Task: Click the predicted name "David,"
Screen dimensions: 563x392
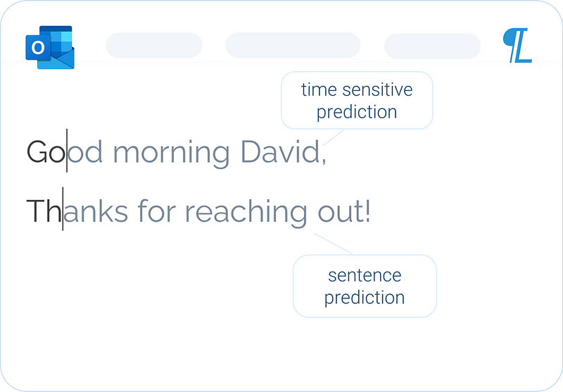Action: [x=284, y=152]
